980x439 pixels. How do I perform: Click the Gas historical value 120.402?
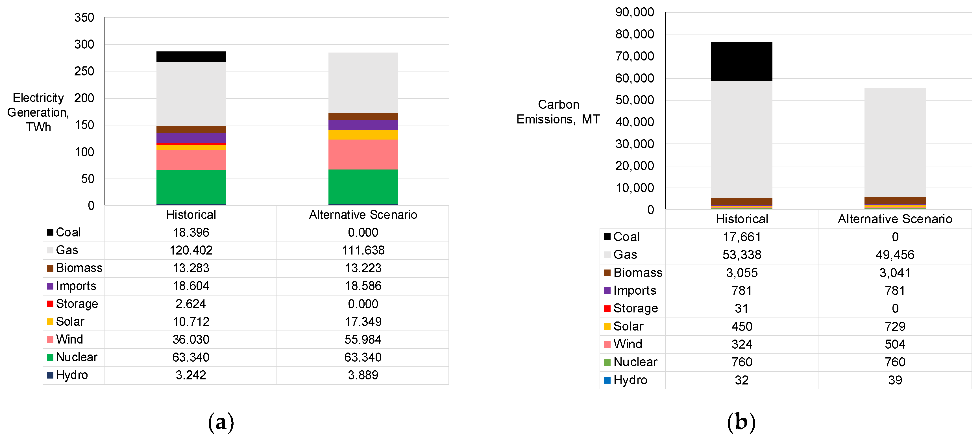point(191,250)
